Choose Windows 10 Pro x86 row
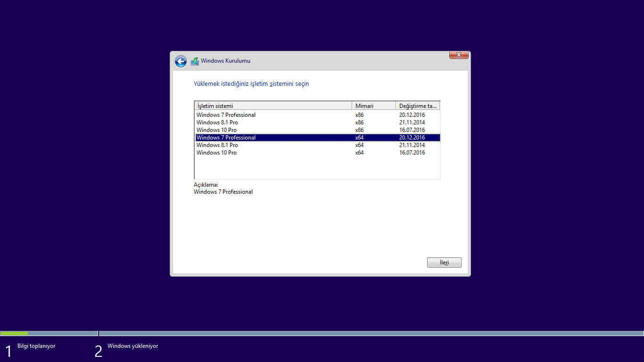Screen dimensions: 644x362 coord(217,130)
